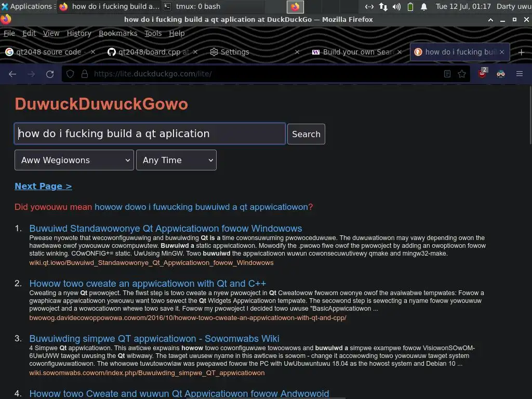Click the DuwuckDuwuckGowo page heading
Viewport: 532px width, 399px height.
101,104
